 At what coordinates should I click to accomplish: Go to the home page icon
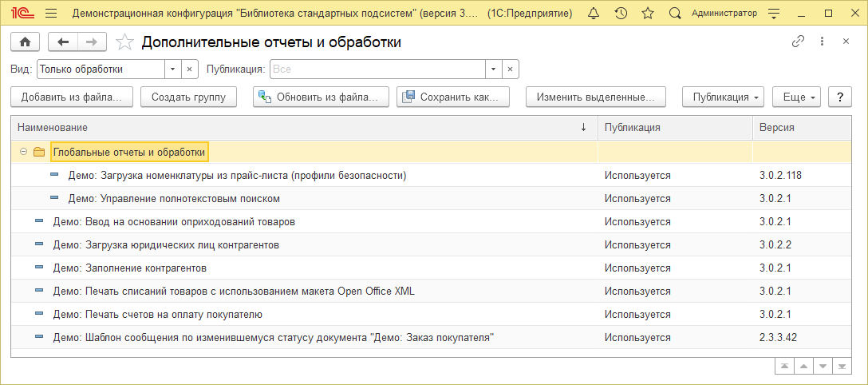pos(25,42)
